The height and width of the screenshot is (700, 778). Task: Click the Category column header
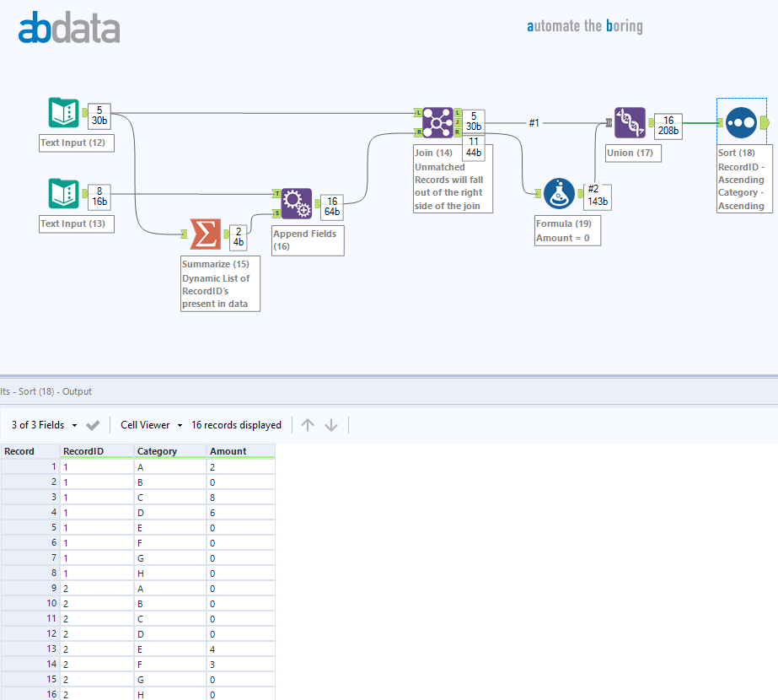(169, 451)
